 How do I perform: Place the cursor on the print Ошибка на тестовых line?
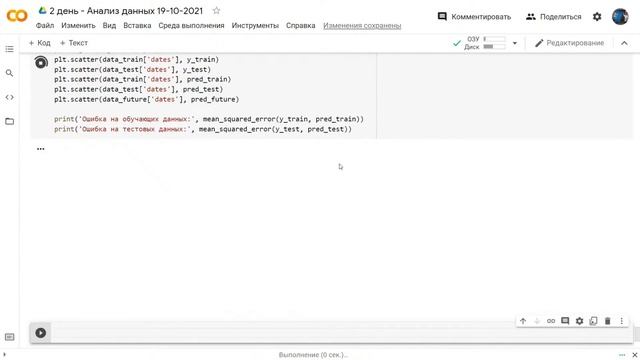[x=203, y=129]
